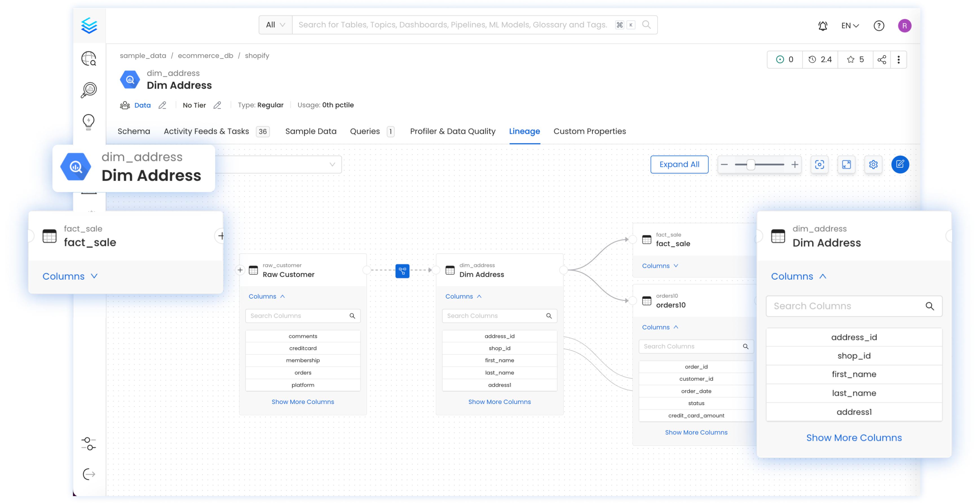Open the notifications bell
Viewport: 980px width, 504px height.
(822, 25)
